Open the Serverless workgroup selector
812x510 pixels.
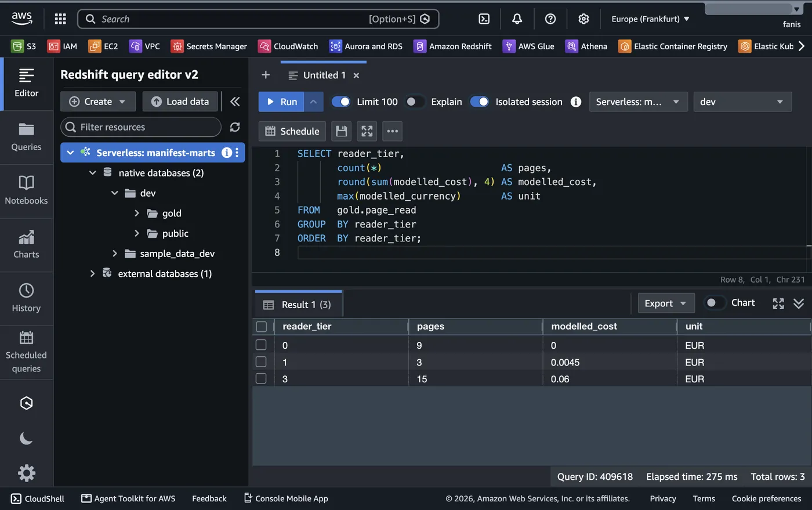pos(639,102)
